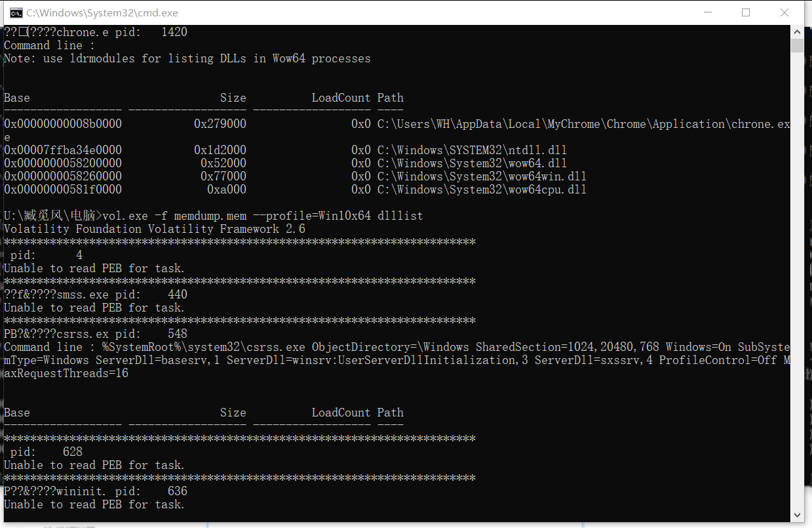The width and height of the screenshot is (812, 528).
Task: Click base address 0x00000000581f0000
Action: click(63, 190)
